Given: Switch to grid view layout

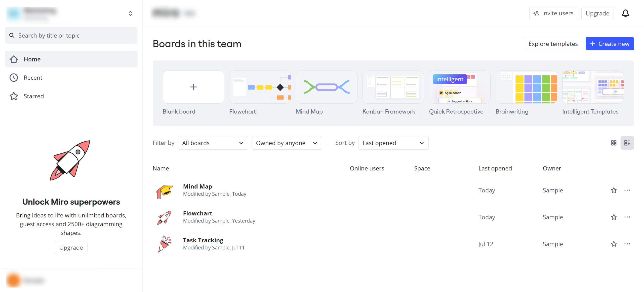Looking at the screenshot, I should 614,143.
